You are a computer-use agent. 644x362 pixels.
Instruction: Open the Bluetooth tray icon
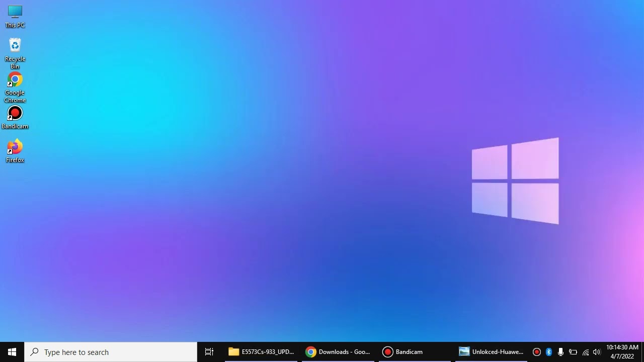point(549,352)
